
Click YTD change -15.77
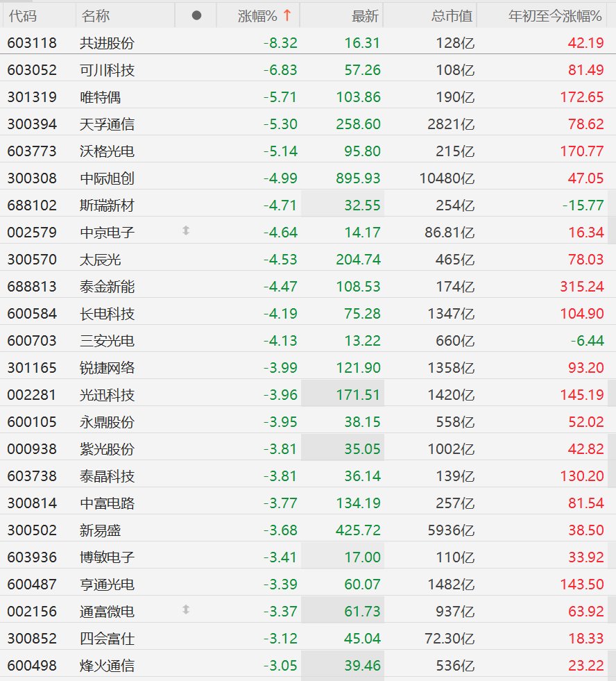583,205
